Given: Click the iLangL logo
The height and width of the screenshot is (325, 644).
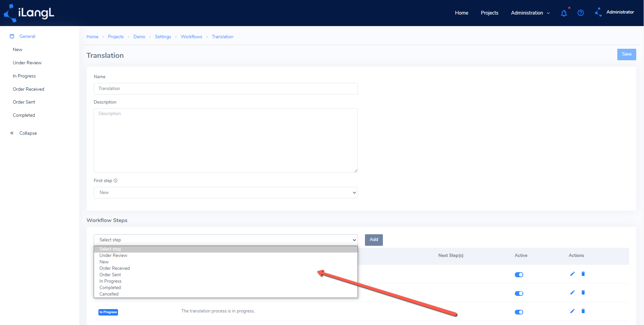Looking at the screenshot, I should coord(29,13).
